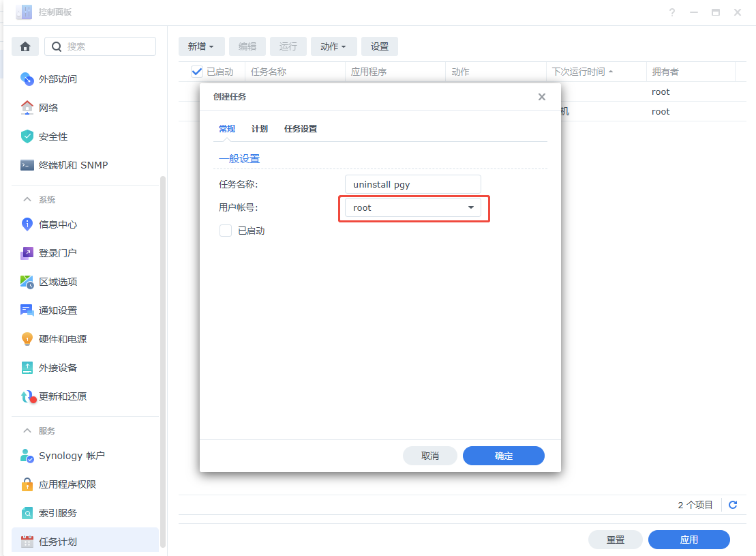This screenshot has height=556, width=756.
Task: Click the 取消 button
Action: coord(429,456)
